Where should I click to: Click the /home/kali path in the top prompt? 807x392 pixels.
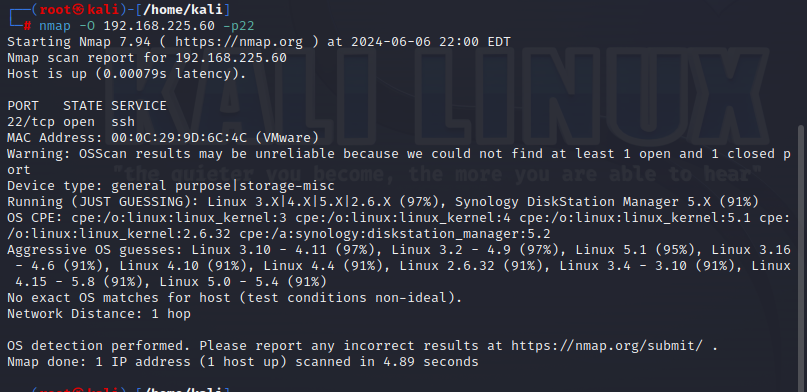coord(183,10)
